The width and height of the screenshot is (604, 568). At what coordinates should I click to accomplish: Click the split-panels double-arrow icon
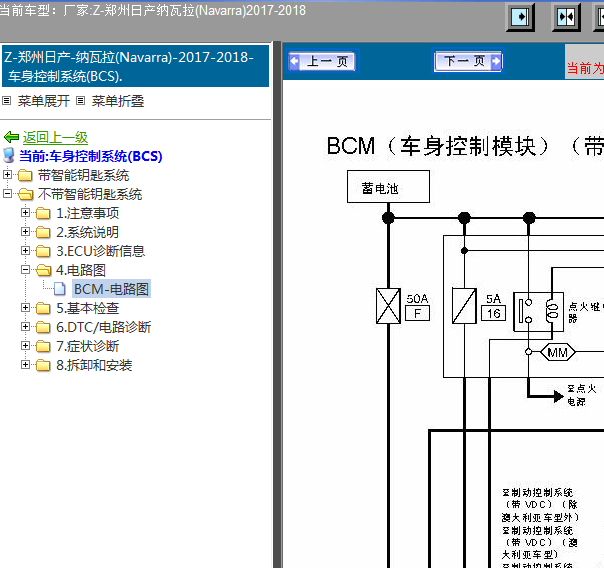(566, 17)
